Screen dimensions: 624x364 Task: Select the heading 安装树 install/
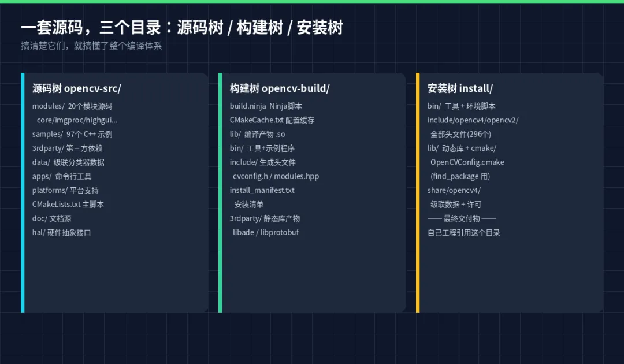[x=460, y=88]
